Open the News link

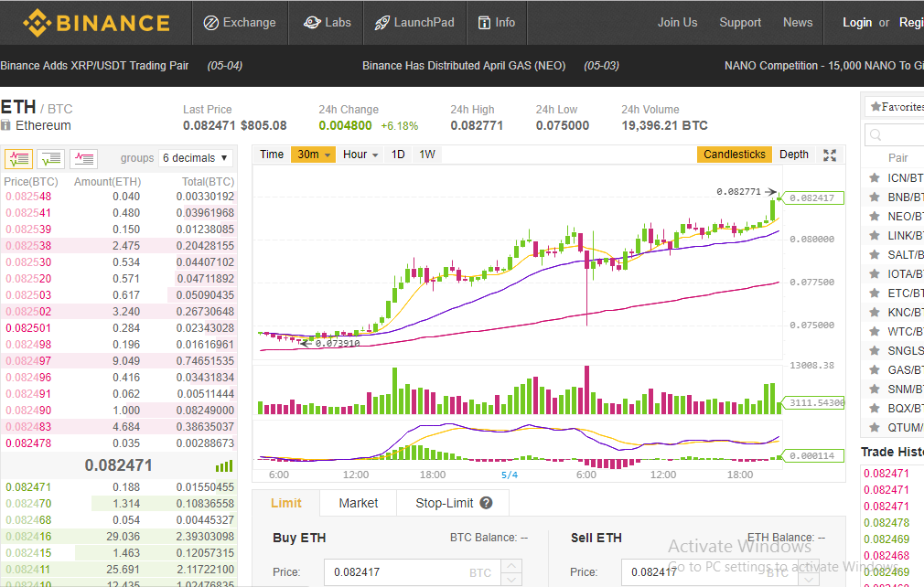[798, 22]
